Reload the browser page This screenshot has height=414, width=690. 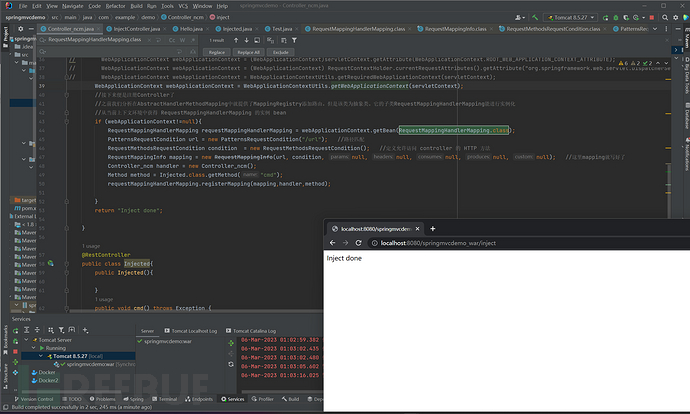[x=359, y=243]
